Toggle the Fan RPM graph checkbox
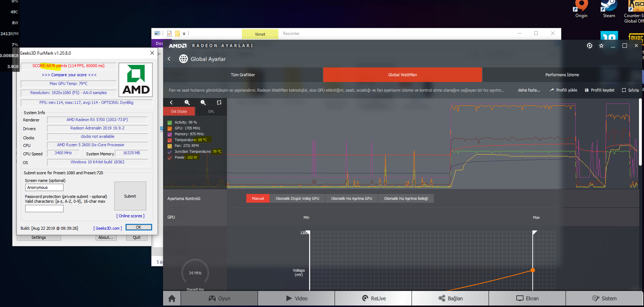 click(x=170, y=146)
